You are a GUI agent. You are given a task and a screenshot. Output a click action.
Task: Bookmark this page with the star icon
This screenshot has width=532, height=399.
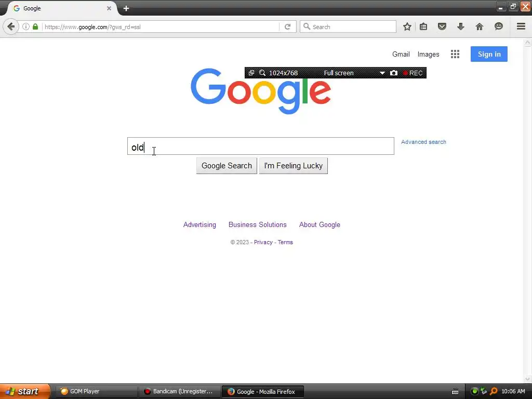click(x=407, y=26)
